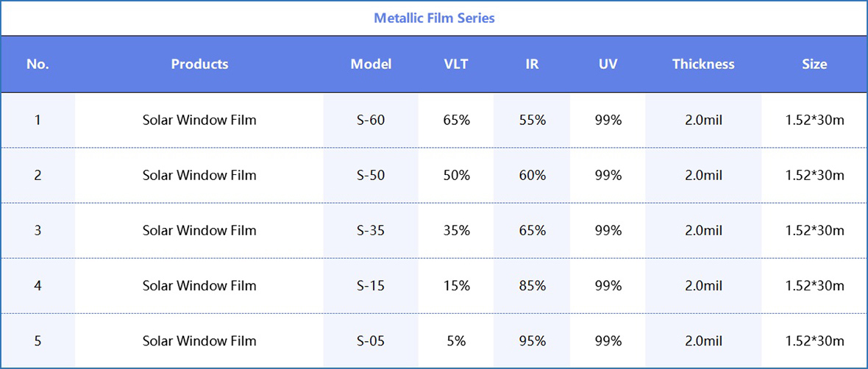Select the Products column header
This screenshot has width=868, height=369.
(x=199, y=64)
